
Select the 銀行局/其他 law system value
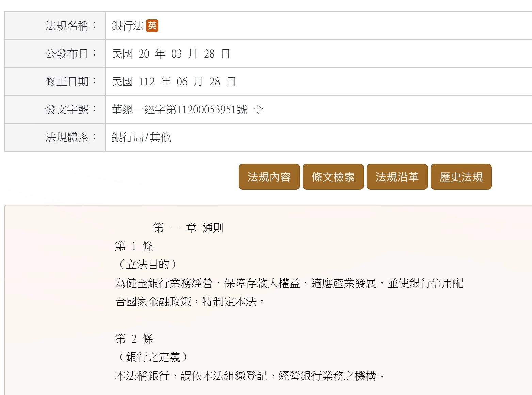tap(141, 137)
